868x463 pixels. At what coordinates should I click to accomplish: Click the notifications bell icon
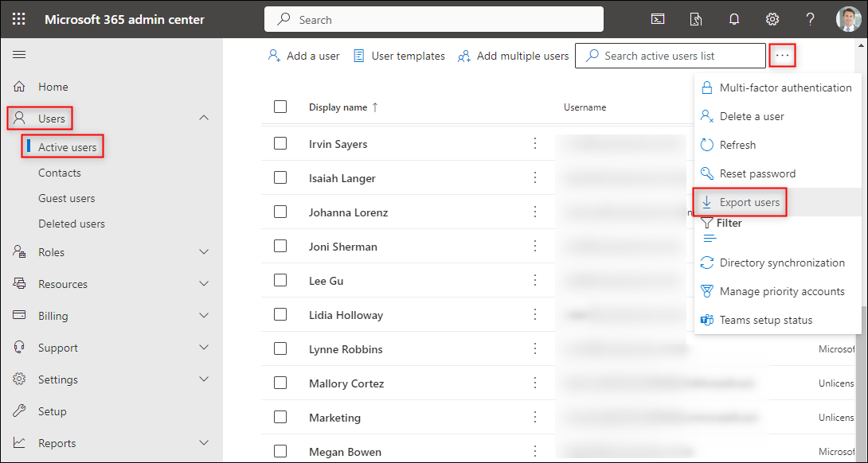pos(734,19)
